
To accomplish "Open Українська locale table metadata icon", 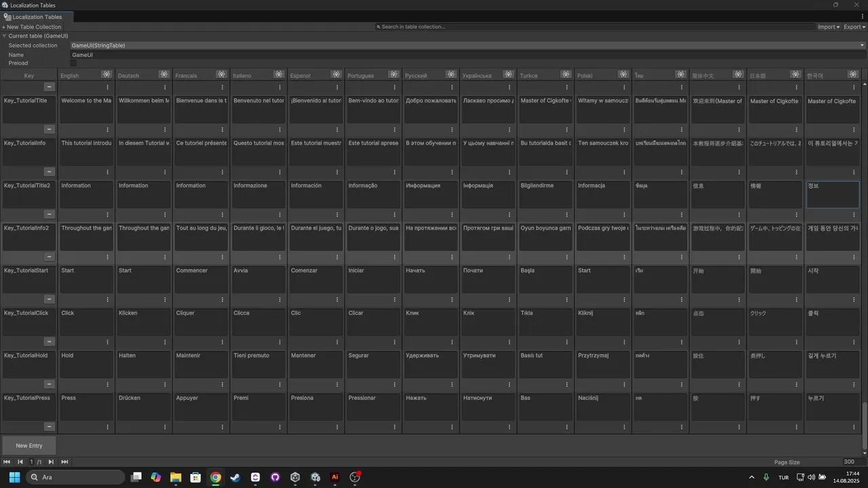I will point(509,75).
